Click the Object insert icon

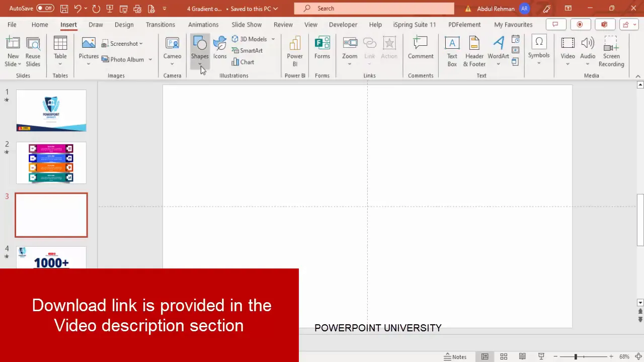pos(515,62)
